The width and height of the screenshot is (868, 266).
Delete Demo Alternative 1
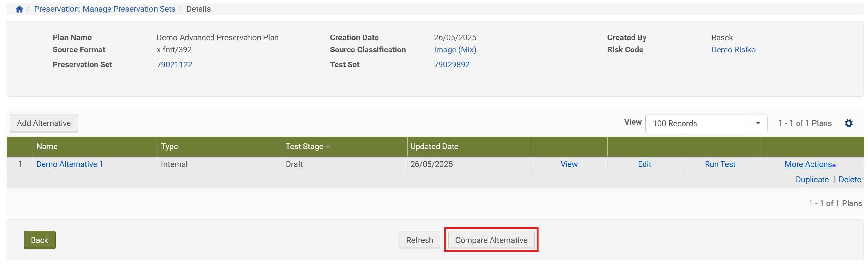(849, 180)
